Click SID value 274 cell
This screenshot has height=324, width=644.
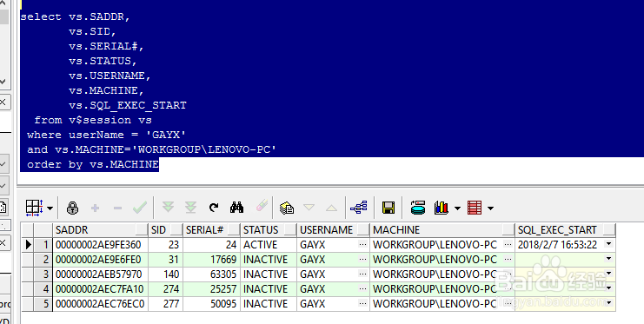[x=165, y=289]
